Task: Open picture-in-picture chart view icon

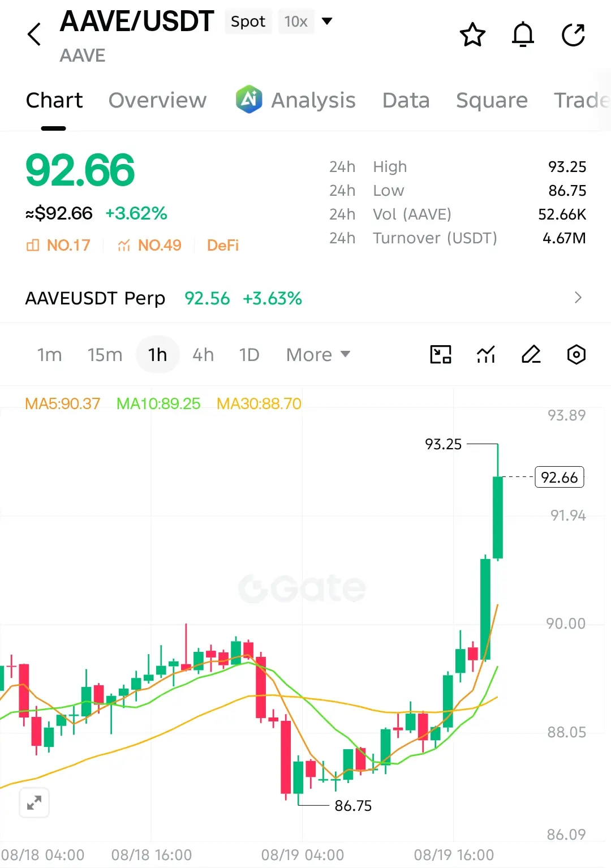Action: tap(441, 355)
